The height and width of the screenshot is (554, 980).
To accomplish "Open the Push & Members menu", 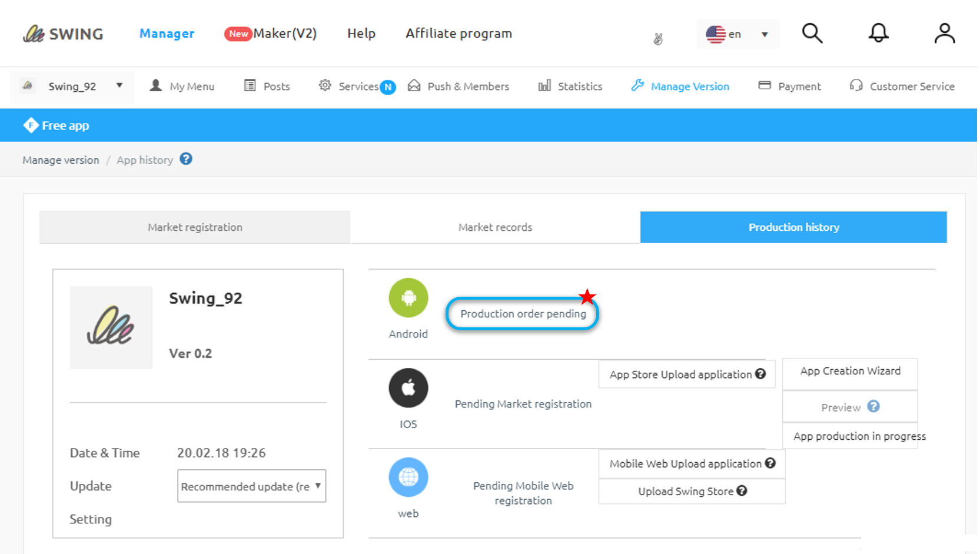I will 459,87.
